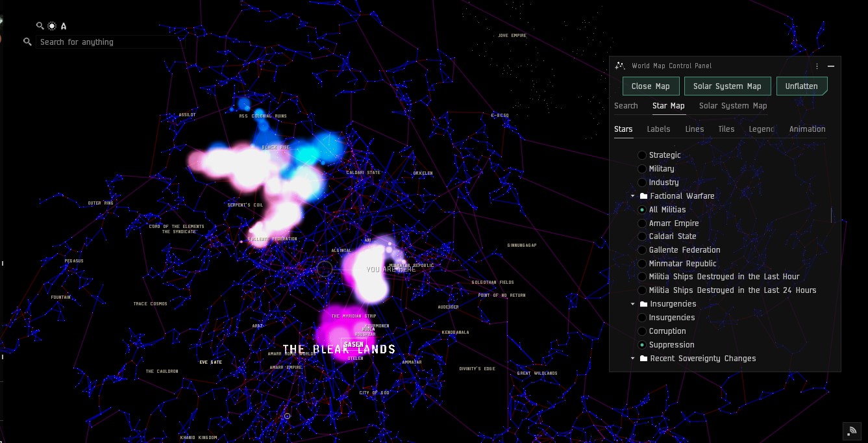Viewport: 868px width, 443px height.
Task: Click the Insurgencies folder icon
Action: tap(643, 304)
